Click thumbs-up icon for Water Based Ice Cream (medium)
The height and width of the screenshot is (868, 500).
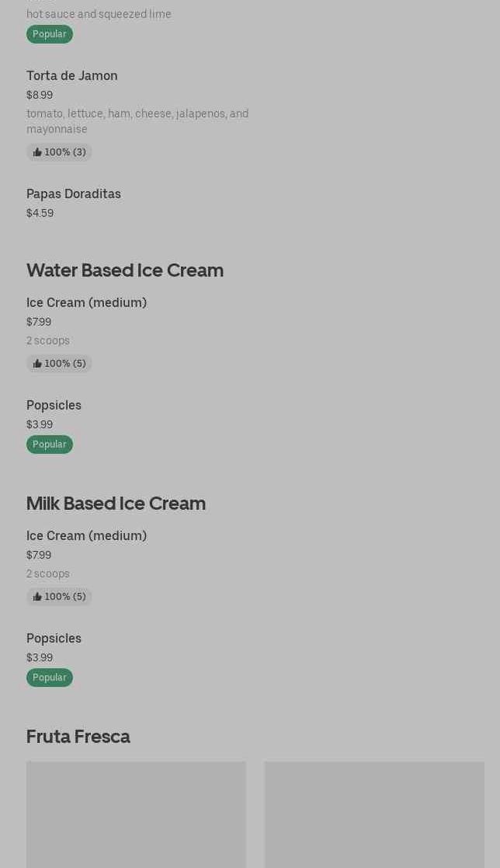(37, 364)
